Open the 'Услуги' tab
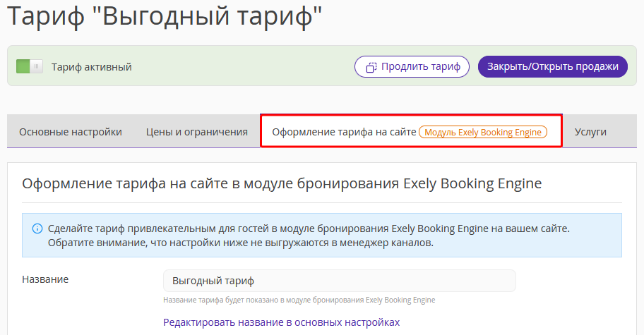The height and width of the screenshot is (335, 644). [x=590, y=132]
